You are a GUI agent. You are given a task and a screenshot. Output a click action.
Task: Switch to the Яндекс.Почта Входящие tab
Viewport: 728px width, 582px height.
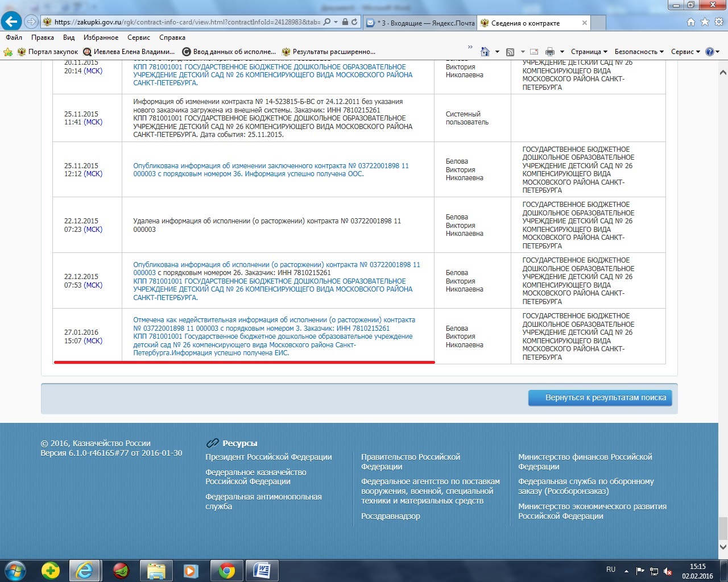[x=420, y=23]
